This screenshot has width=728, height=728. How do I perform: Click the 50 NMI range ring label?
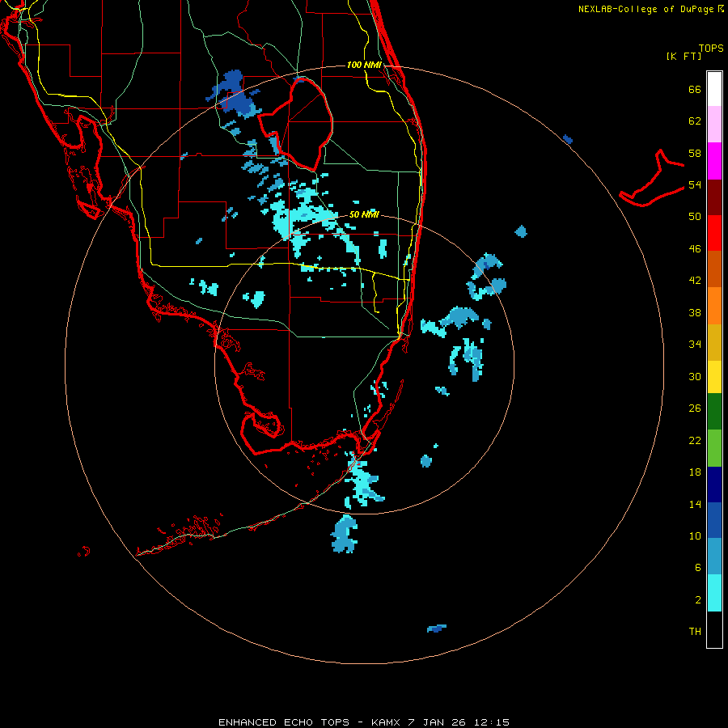(x=364, y=214)
